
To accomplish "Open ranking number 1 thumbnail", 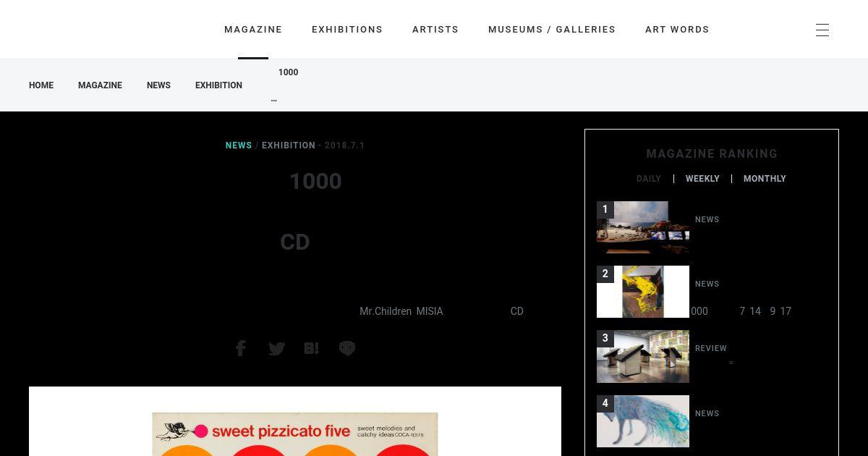I will tap(643, 227).
